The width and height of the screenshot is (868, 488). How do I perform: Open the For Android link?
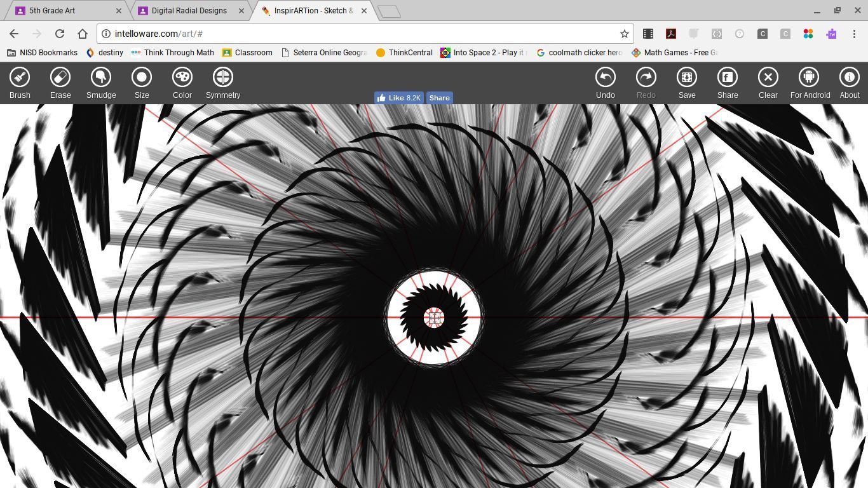coord(810,83)
